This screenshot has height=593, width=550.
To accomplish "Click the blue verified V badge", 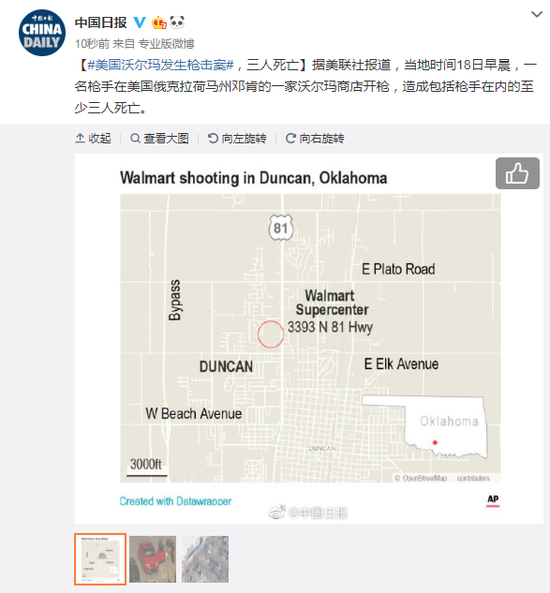I will pyautogui.click(x=140, y=22).
